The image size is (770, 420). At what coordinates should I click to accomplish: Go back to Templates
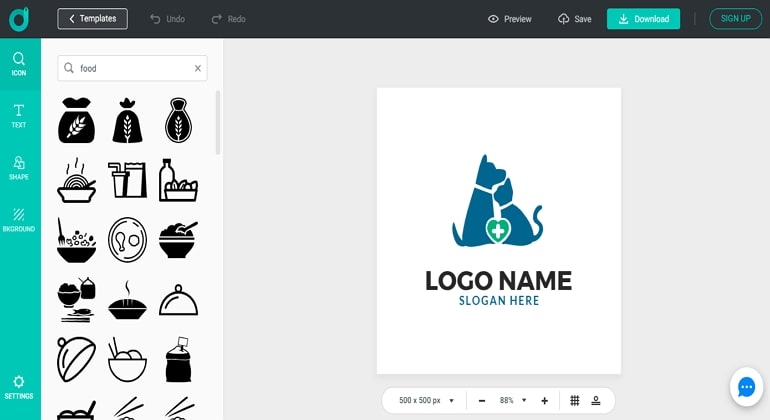(x=92, y=19)
